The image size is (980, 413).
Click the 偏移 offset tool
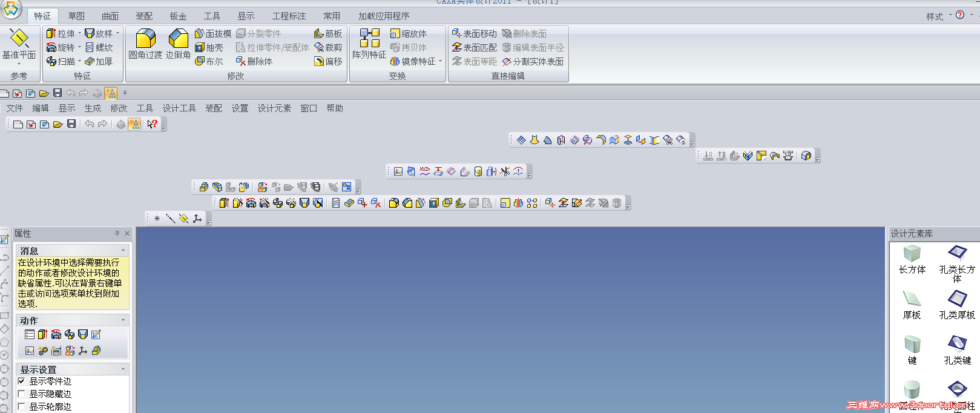[x=328, y=61]
